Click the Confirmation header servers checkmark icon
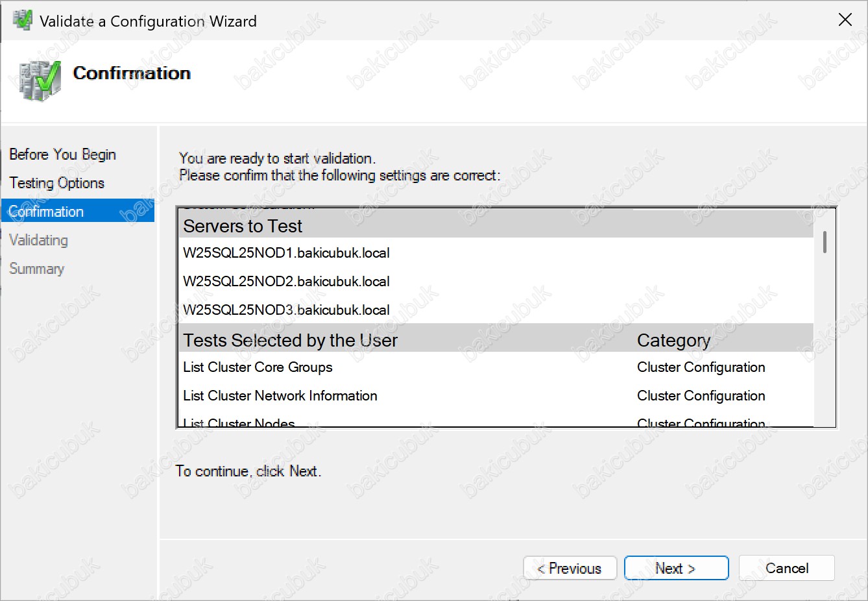 tap(40, 80)
